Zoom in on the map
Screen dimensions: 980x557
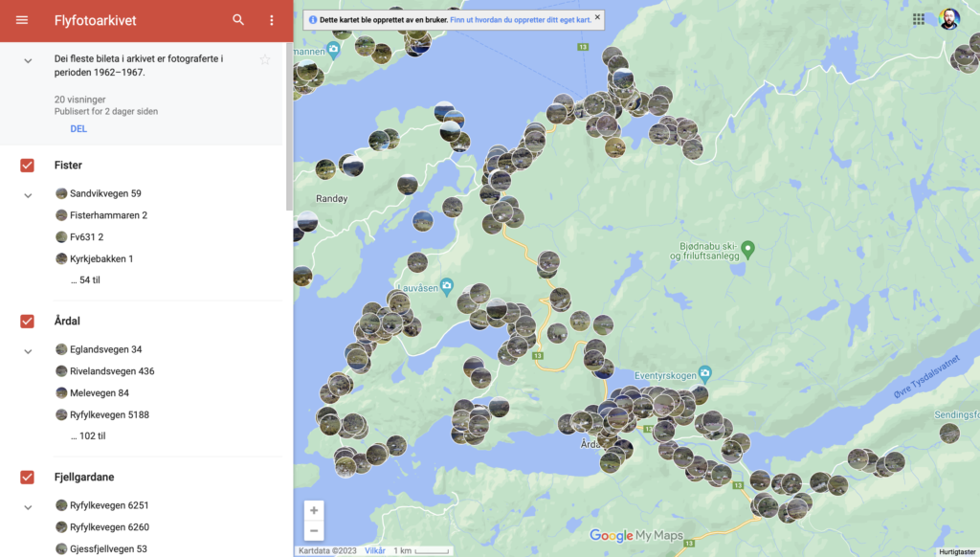[x=314, y=510]
